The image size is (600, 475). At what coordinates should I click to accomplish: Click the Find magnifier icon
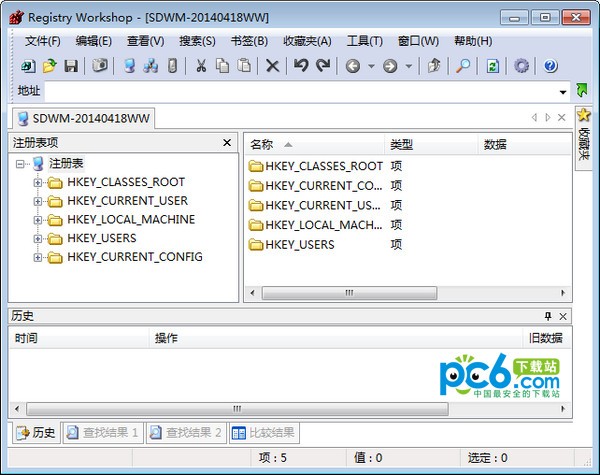[x=463, y=66]
